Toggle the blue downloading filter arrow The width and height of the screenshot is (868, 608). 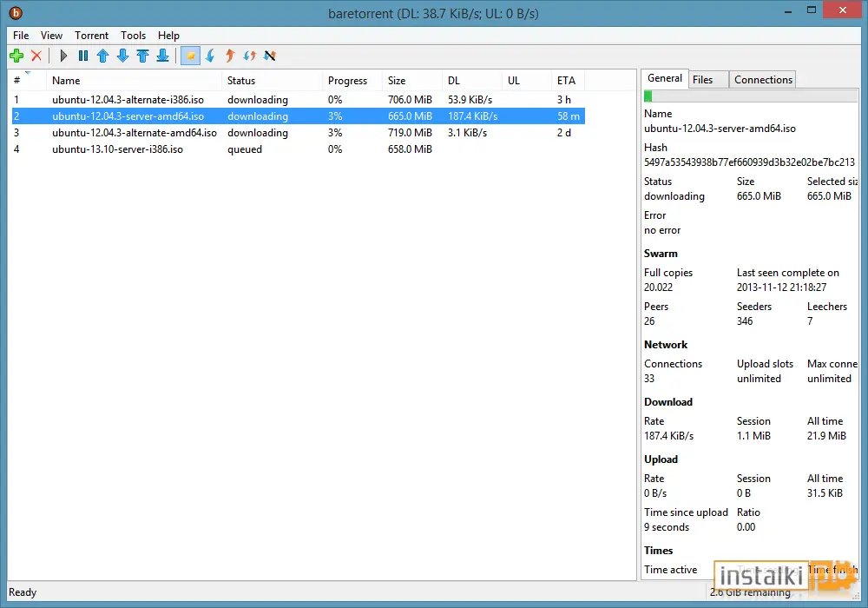click(210, 56)
